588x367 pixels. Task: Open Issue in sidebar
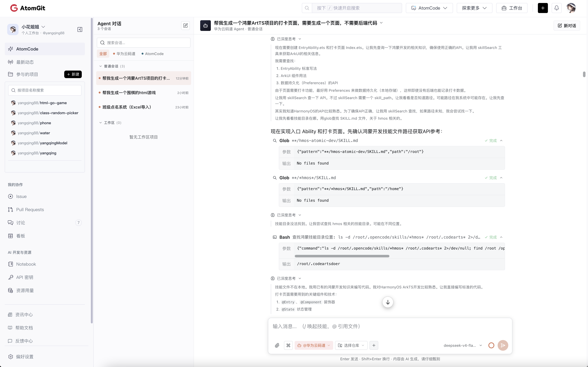click(45, 196)
